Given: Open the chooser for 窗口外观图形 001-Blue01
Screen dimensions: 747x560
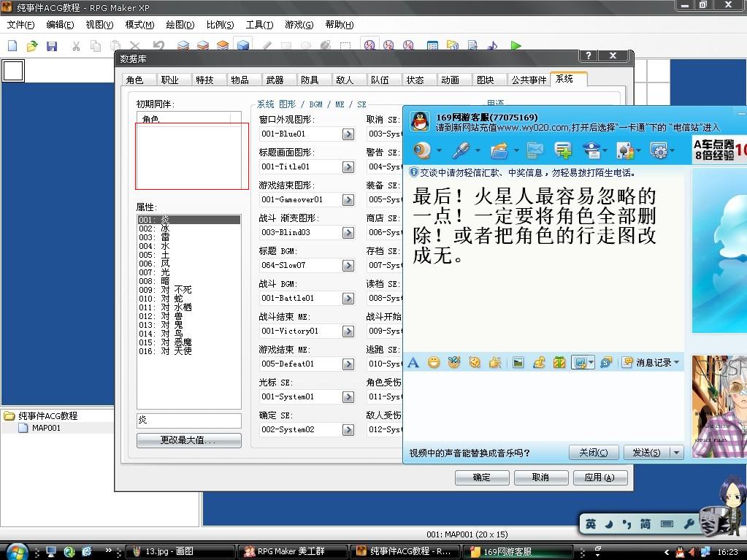Looking at the screenshot, I should pyautogui.click(x=348, y=134).
